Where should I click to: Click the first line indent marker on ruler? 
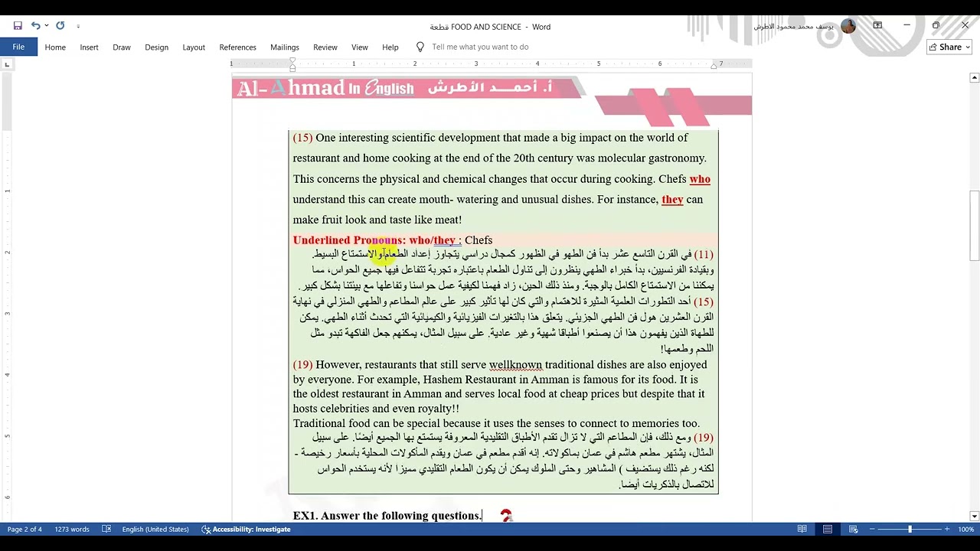292,60
